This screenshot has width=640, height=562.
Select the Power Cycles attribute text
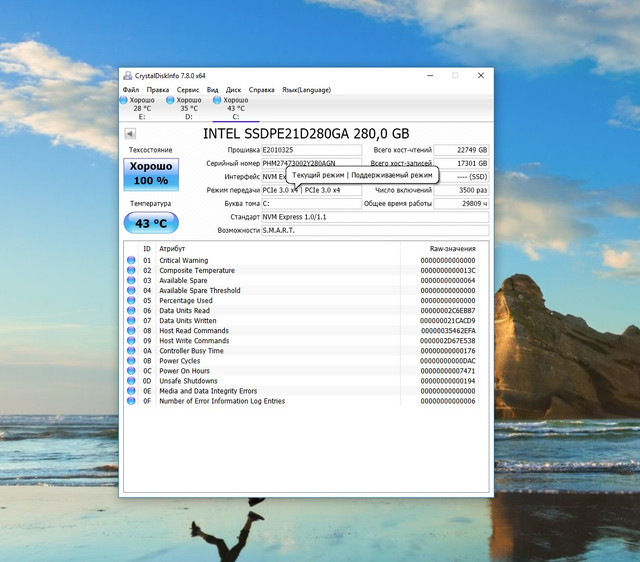coord(180,361)
